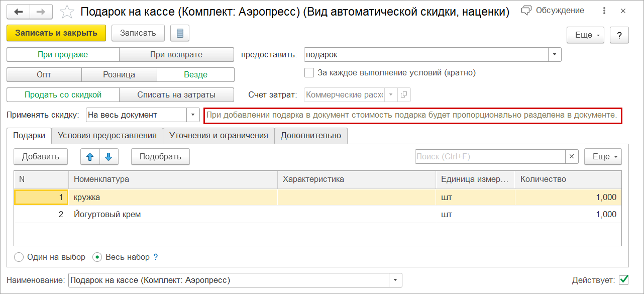Clear the search field with X
The height and width of the screenshot is (294, 644).
(572, 157)
